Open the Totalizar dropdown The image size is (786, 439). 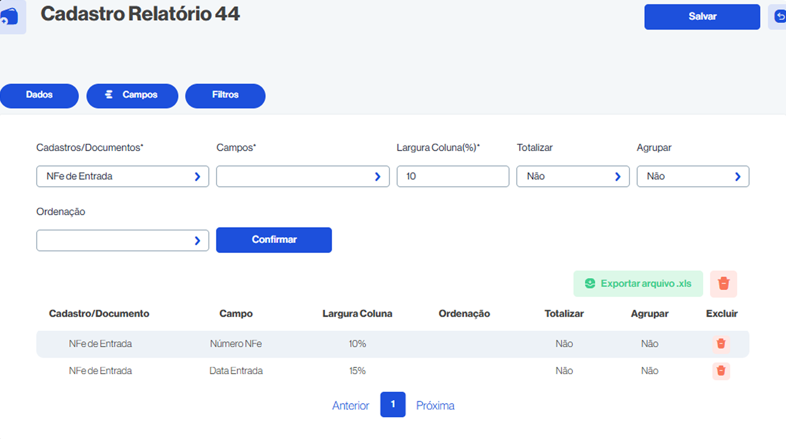tap(572, 176)
